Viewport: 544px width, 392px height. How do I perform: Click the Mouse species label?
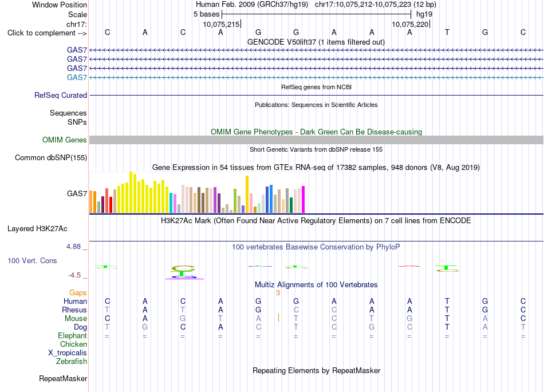click(76, 319)
